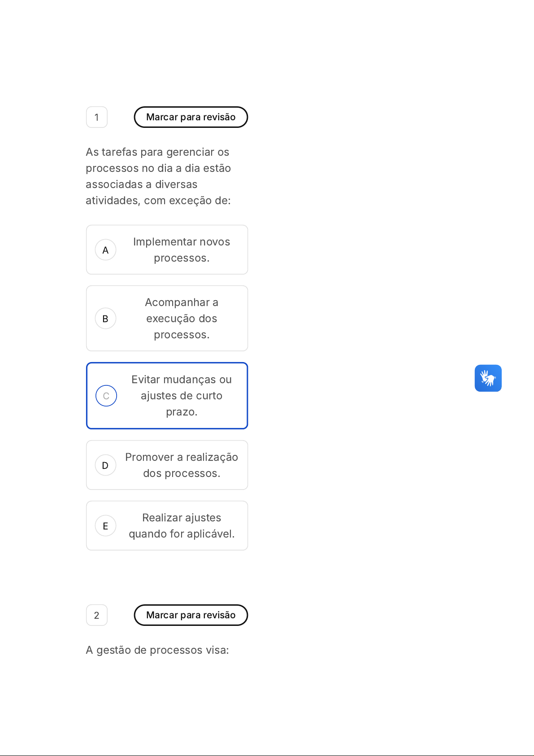The width and height of the screenshot is (534, 756).
Task: Choose answer text "Implementar novos processos."
Action: [x=182, y=250]
